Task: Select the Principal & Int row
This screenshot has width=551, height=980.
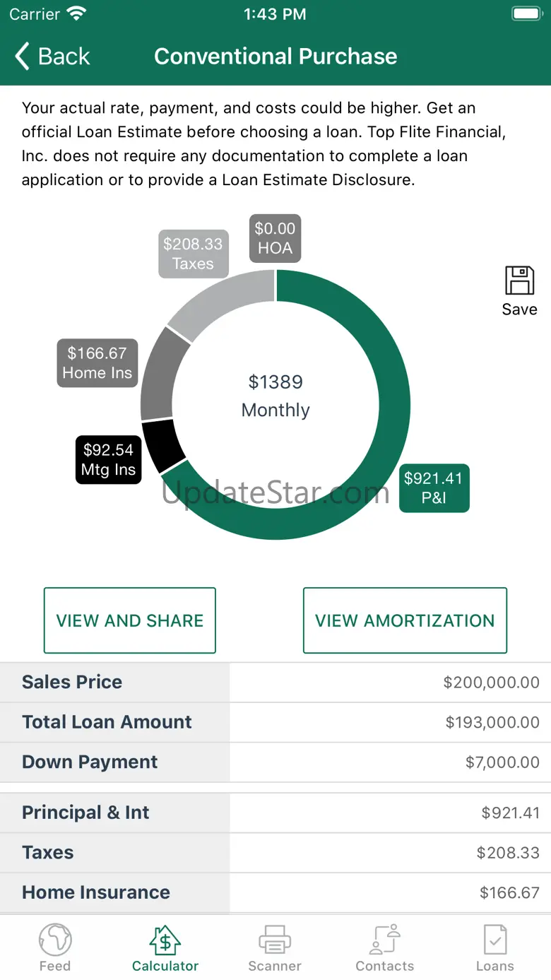Action: pos(275,813)
